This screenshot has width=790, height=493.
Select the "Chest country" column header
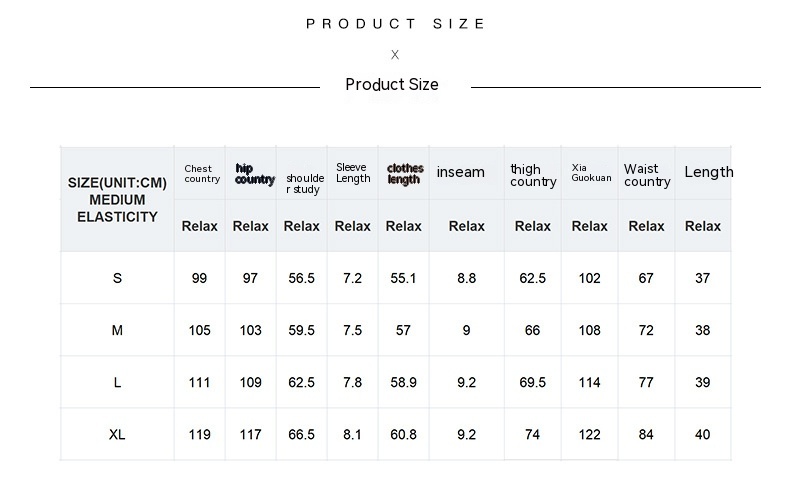(x=201, y=174)
